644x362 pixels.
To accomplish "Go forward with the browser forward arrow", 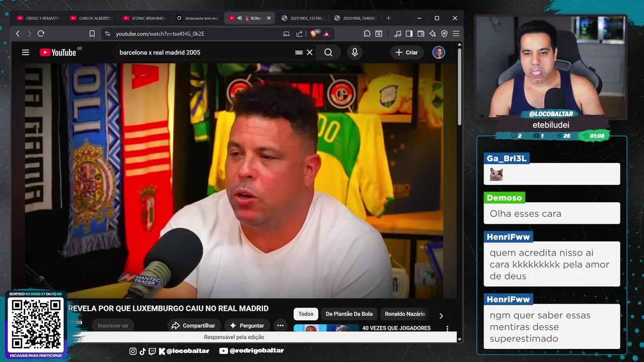I will 29,34.
